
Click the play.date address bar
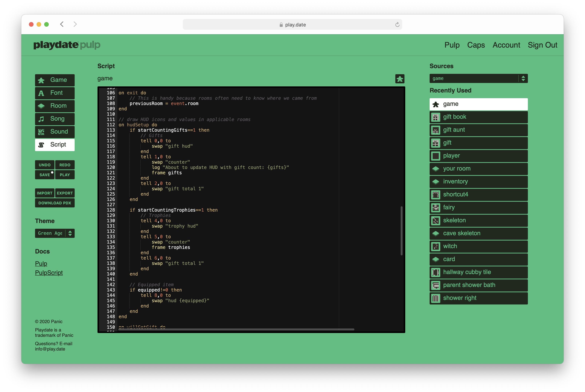(x=292, y=25)
